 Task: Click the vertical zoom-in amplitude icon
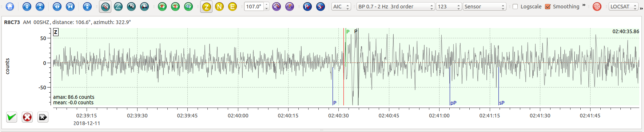tap(27, 7)
